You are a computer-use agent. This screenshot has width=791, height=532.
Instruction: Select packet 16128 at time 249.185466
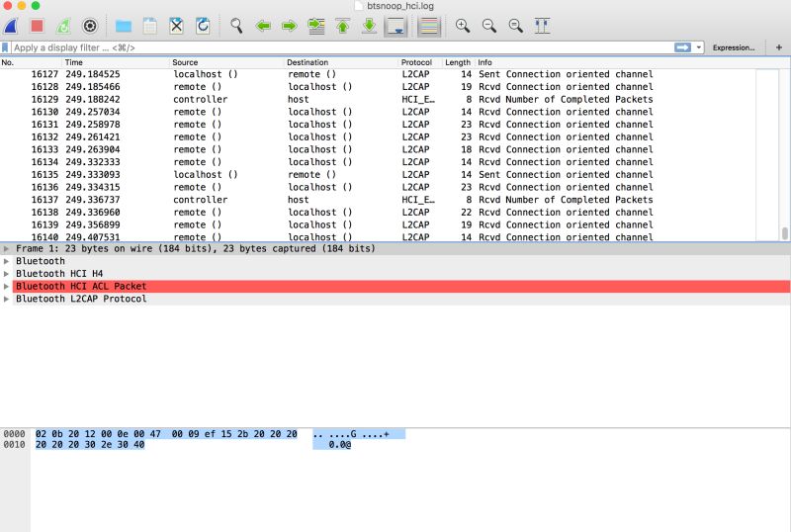pos(378,87)
